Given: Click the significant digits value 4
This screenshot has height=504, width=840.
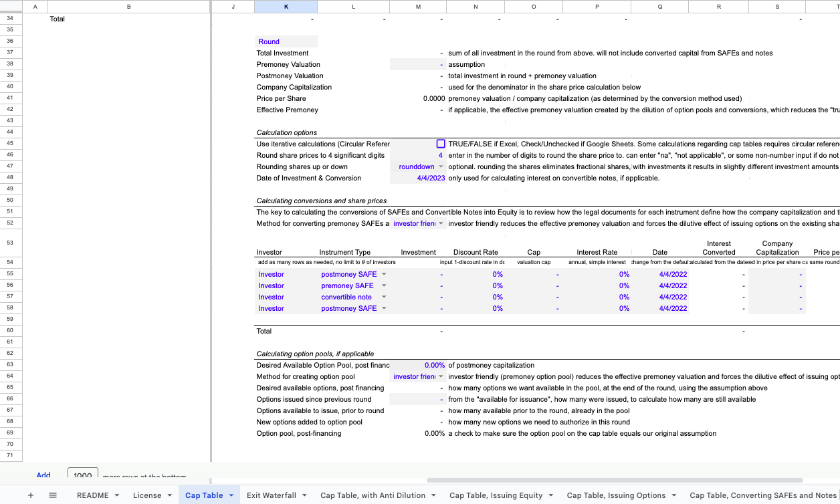Looking at the screenshot, I should click(x=441, y=156).
